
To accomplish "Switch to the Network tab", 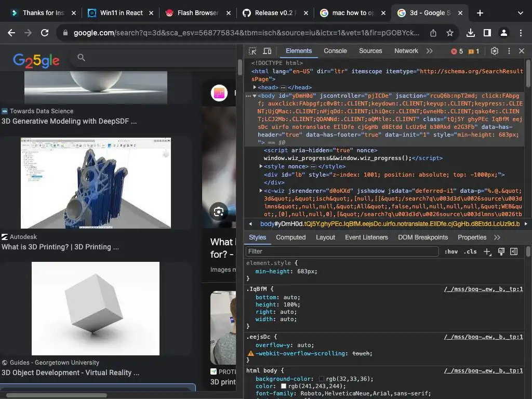I will (x=406, y=51).
